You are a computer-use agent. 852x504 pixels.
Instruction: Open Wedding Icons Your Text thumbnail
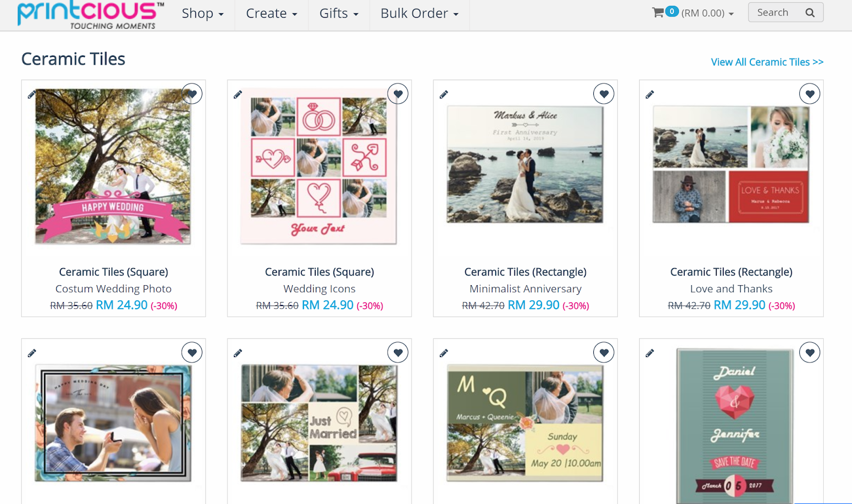318,167
